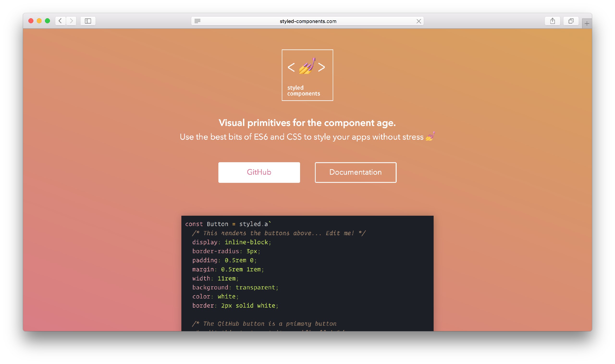Open the GitHub button
The image size is (615, 364).
[259, 172]
